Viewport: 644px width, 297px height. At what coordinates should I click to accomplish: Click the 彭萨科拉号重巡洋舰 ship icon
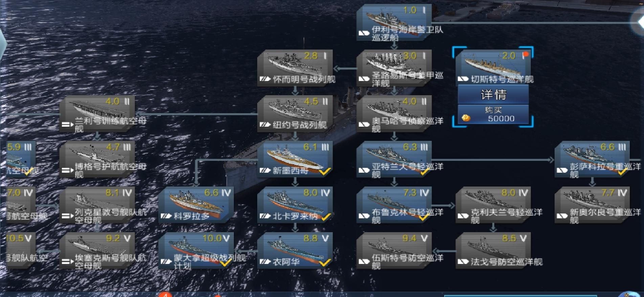click(x=592, y=159)
